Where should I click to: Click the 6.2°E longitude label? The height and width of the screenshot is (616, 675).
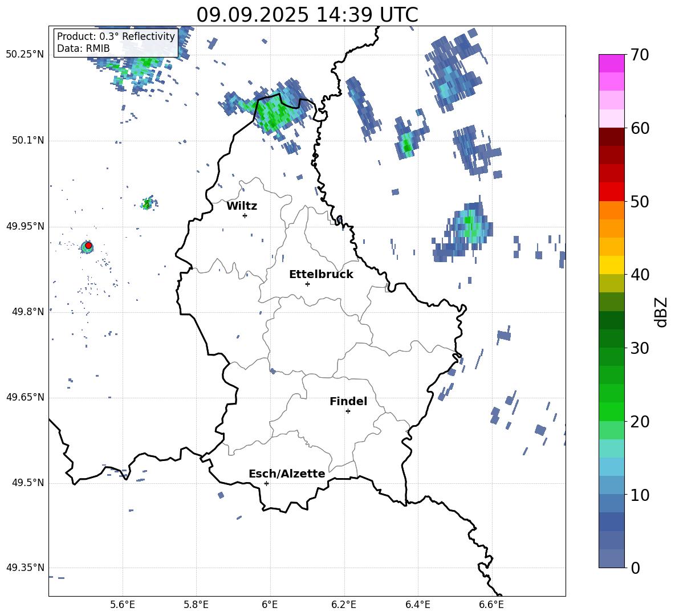coord(344,605)
